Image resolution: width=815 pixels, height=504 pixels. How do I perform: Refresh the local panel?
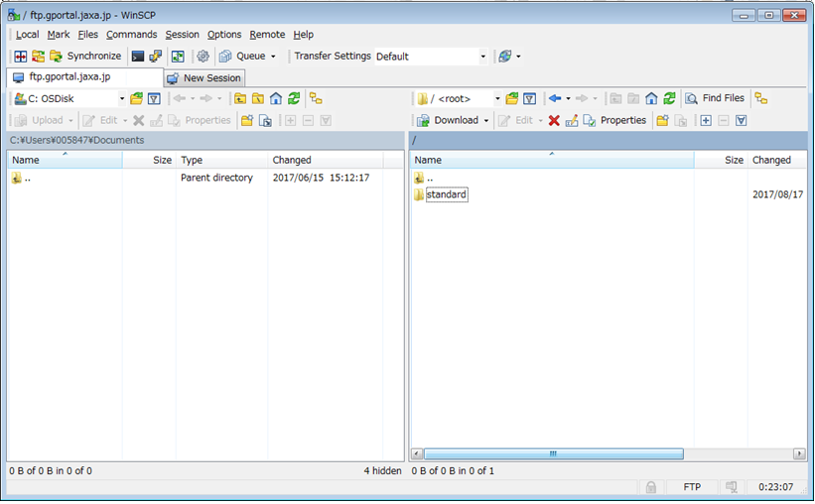click(294, 98)
